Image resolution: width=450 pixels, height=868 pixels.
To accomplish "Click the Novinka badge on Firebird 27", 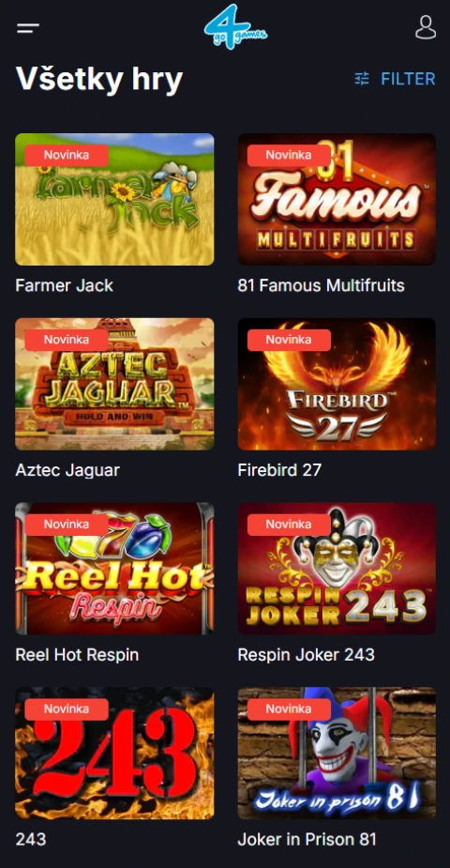I will pos(289,340).
